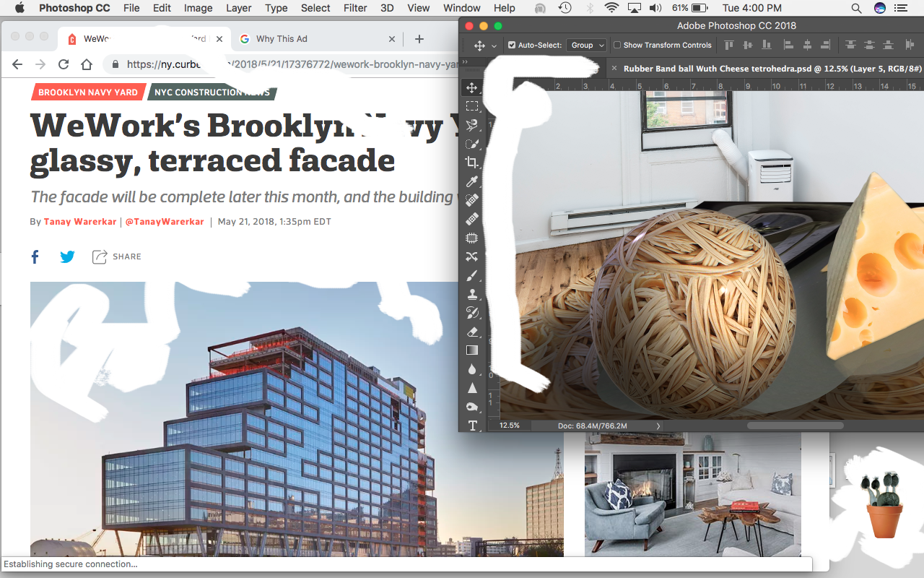924x578 pixels.
Task: Choose the Clone Stamp tool
Action: click(471, 294)
